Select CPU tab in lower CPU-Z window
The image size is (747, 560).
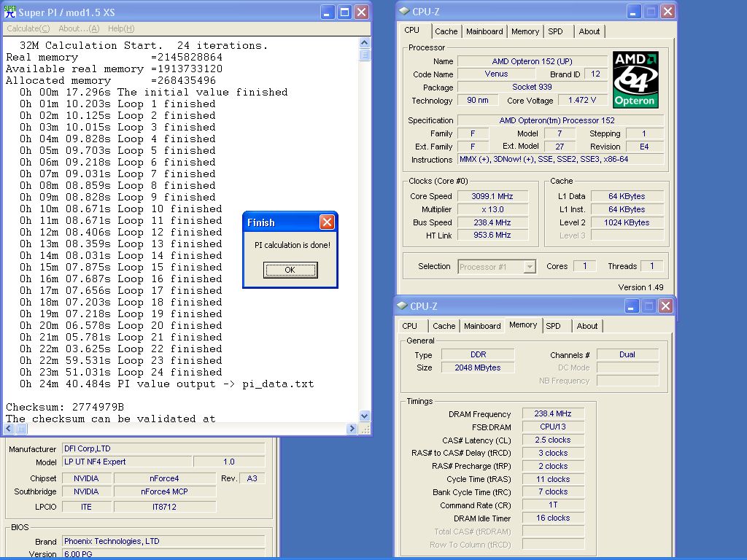410,326
